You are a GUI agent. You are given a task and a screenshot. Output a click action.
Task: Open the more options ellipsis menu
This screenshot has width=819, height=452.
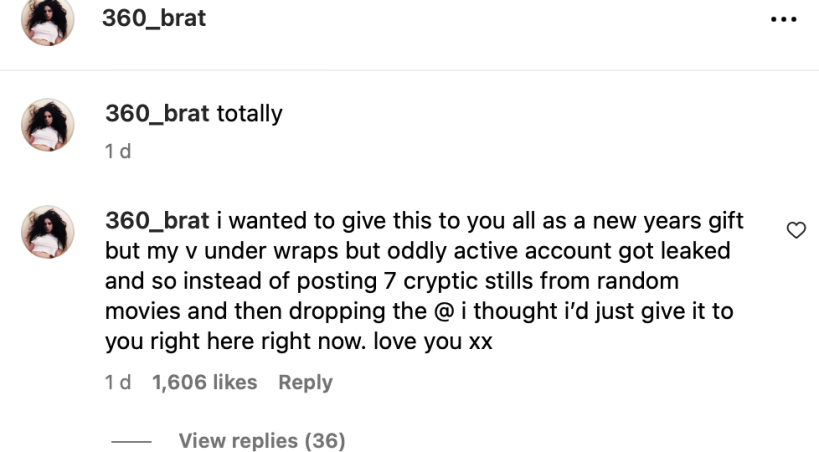coord(783,20)
